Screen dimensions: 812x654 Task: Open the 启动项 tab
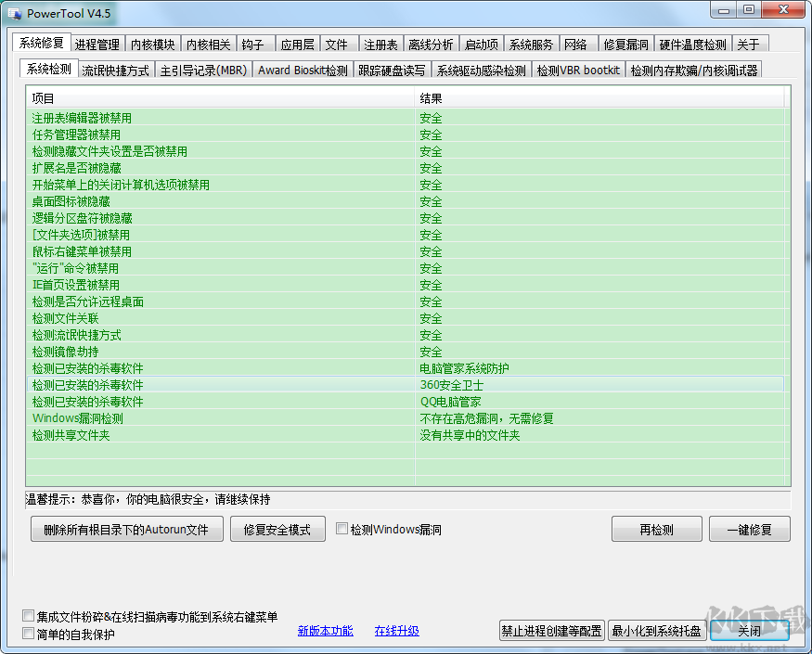pyautogui.click(x=481, y=43)
